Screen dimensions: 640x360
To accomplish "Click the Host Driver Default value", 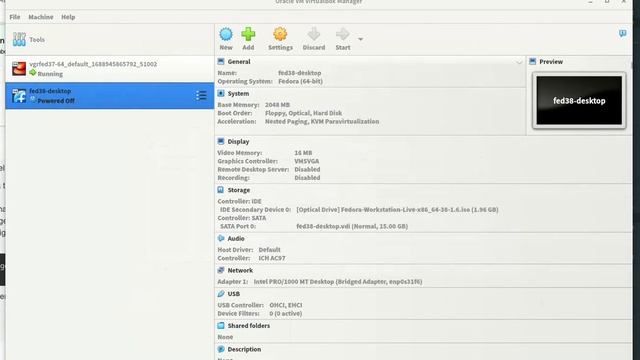I will pyautogui.click(x=269, y=250).
